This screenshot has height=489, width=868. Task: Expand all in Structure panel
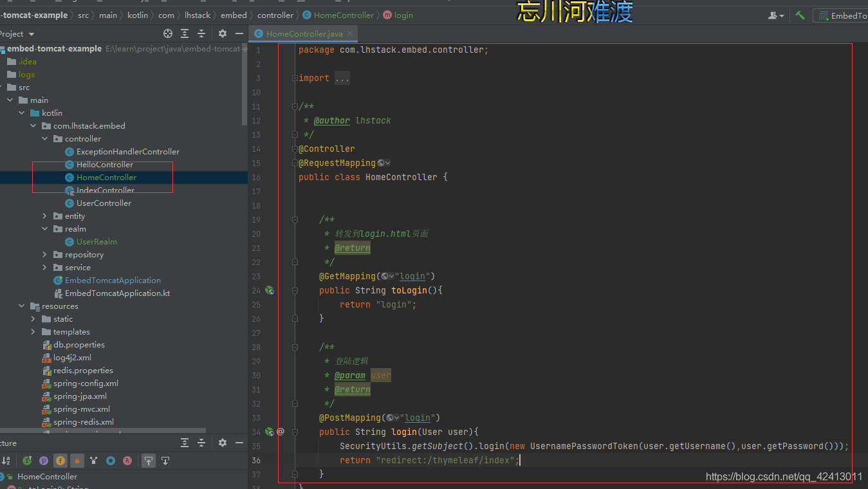click(x=185, y=443)
